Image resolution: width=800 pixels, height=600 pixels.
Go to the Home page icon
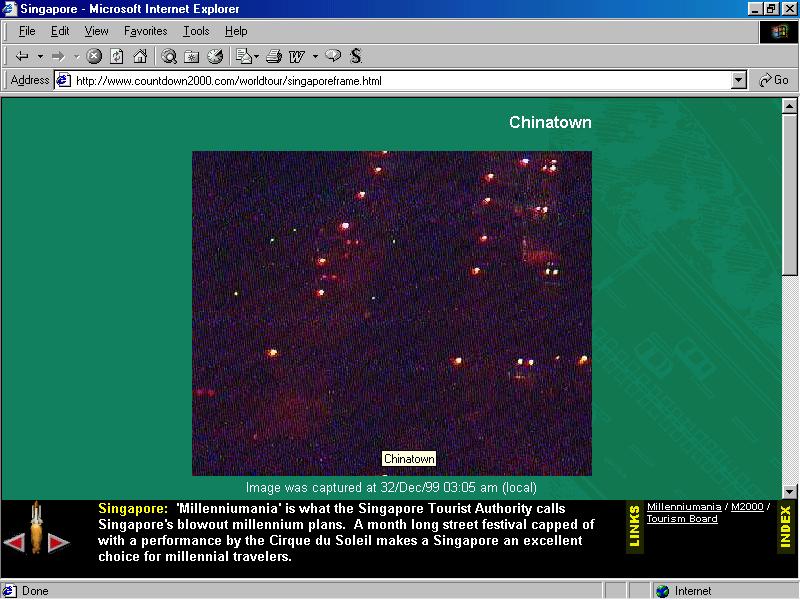(x=140, y=56)
